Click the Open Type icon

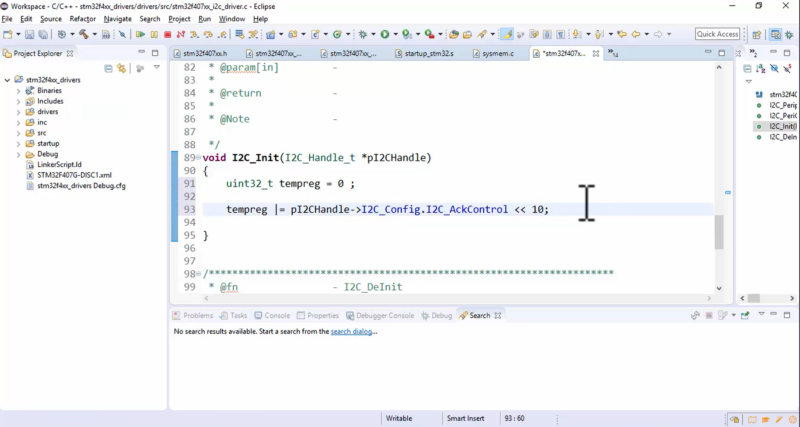tap(454, 34)
